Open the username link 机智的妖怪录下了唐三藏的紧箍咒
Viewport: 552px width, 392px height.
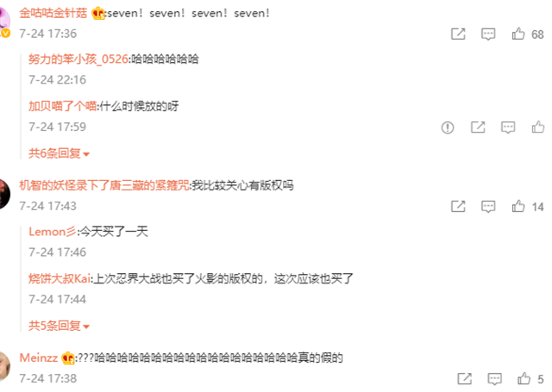(104, 185)
